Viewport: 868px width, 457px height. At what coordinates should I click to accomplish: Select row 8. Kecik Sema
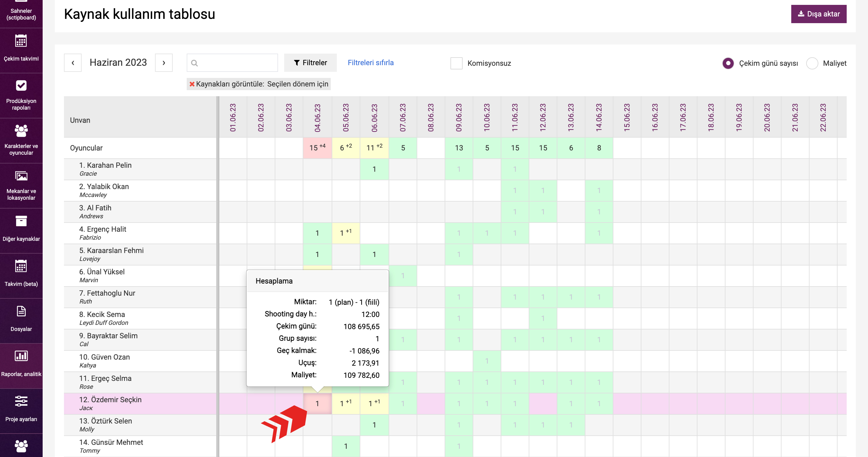tap(140, 318)
